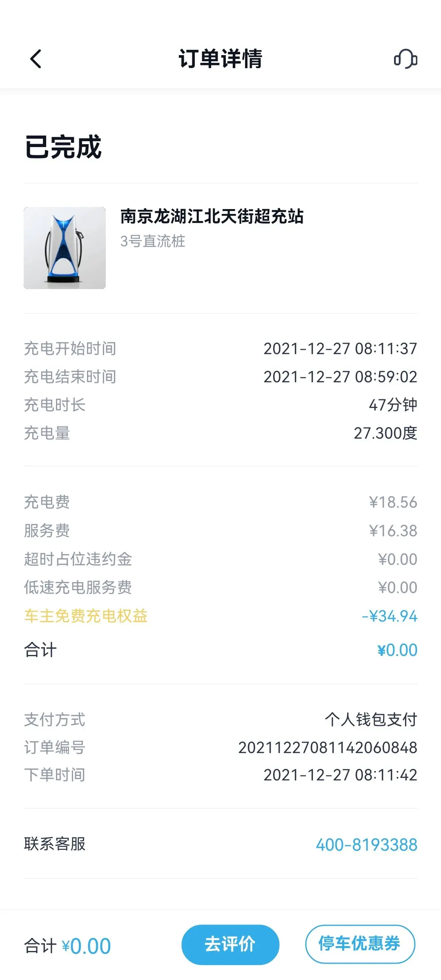Viewport: 441px width, 980px height.
Task: Call customer service number 400-8193388
Action: pyautogui.click(x=366, y=845)
